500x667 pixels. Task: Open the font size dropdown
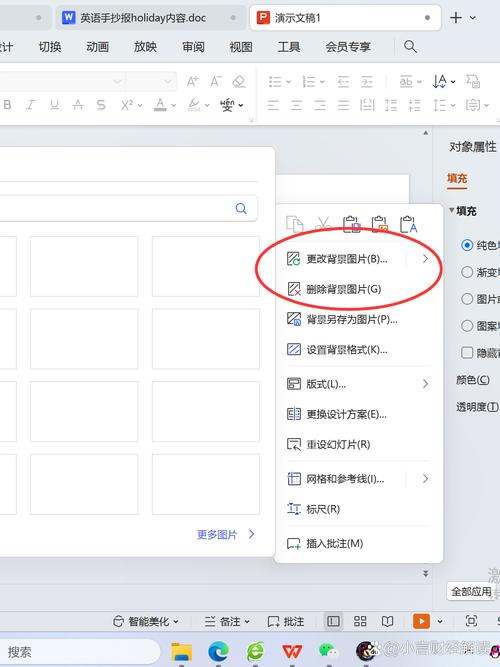pyautogui.click(x=168, y=81)
